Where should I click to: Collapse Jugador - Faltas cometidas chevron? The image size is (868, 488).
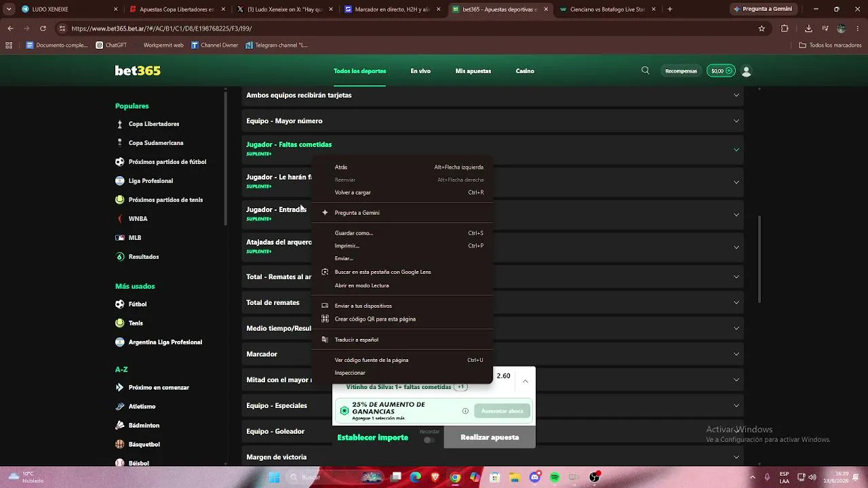736,149
